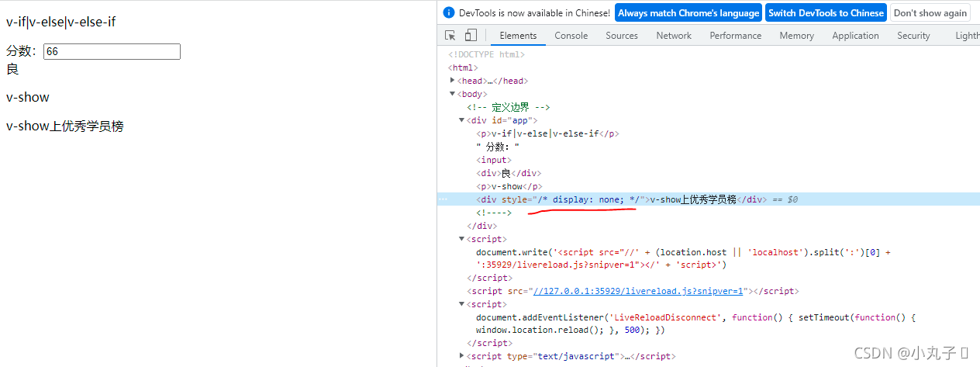Switch to the Elements tab
This screenshot has height=367, width=980.
pyautogui.click(x=518, y=36)
